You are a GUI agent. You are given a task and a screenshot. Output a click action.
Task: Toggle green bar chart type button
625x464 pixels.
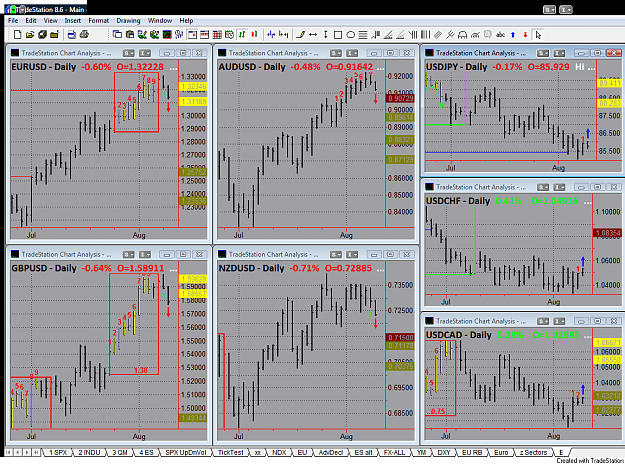tap(242, 35)
